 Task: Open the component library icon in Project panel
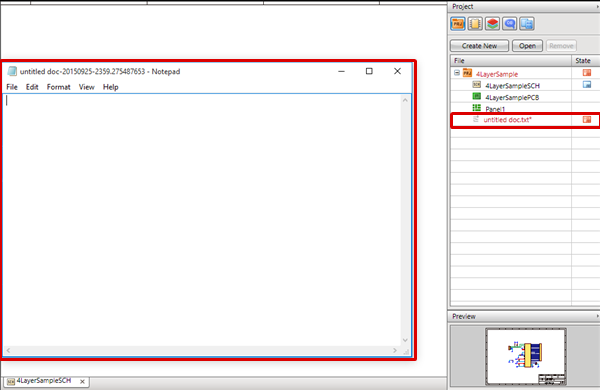[475, 24]
